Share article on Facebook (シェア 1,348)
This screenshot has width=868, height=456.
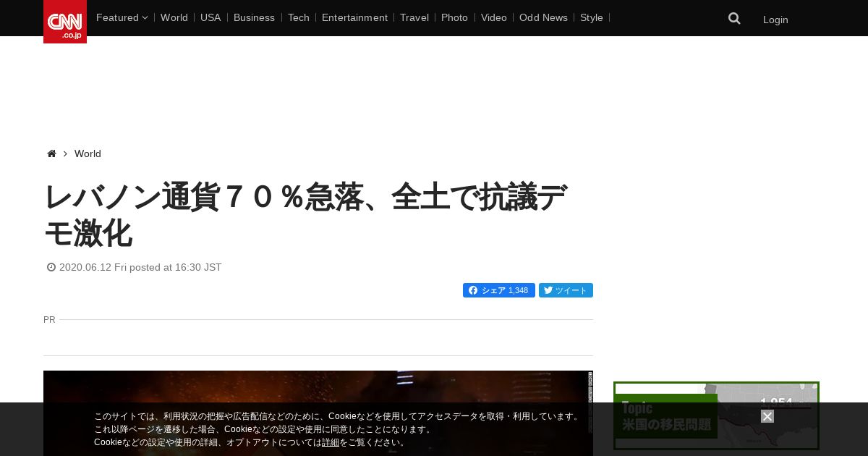(499, 290)
